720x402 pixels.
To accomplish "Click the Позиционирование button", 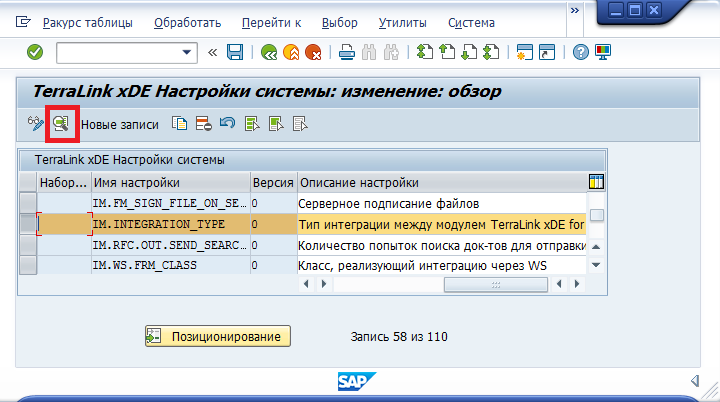I will point(217,336).
